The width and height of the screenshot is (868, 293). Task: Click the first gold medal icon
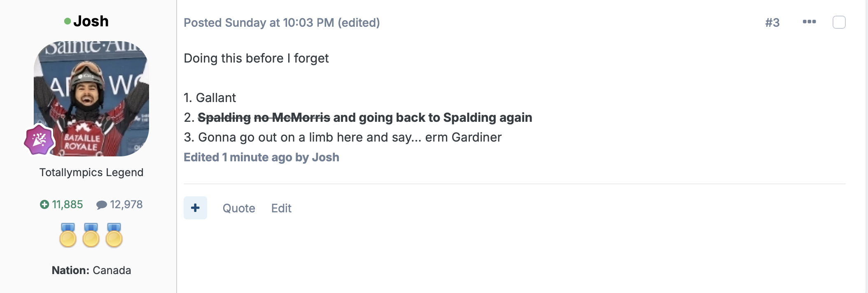[68, 235]
